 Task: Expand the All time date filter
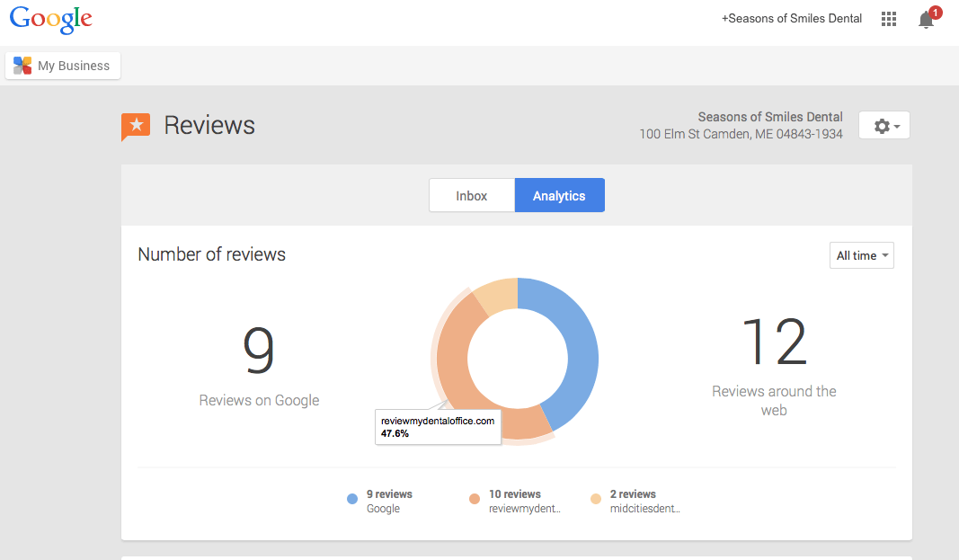coord(861,255)
